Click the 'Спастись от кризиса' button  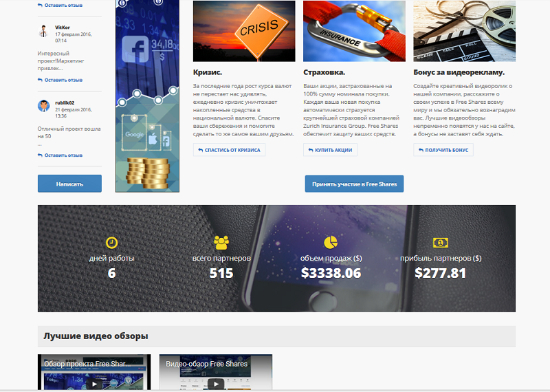(x=229, y=150)
